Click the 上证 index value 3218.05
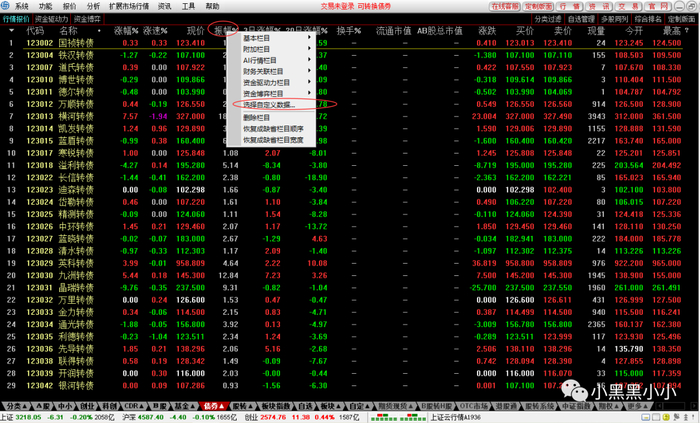 (x=28, y=417)
